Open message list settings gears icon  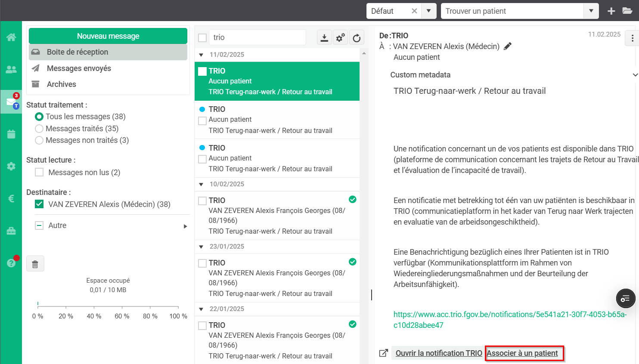pyautogui.click(x=341, y=38)
